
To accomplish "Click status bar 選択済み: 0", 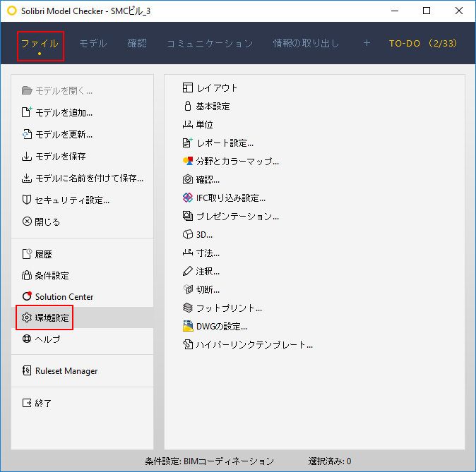I will [x=330, y=461].
